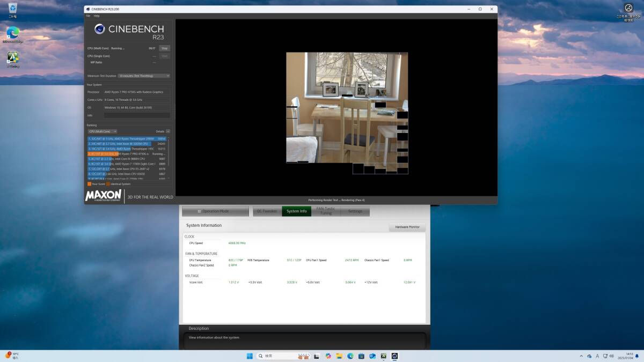The height and width of the screenshot is (362, 644).
Task: Switch to A-Tuning via its taskbar icon
Action: tap(384, 356)
